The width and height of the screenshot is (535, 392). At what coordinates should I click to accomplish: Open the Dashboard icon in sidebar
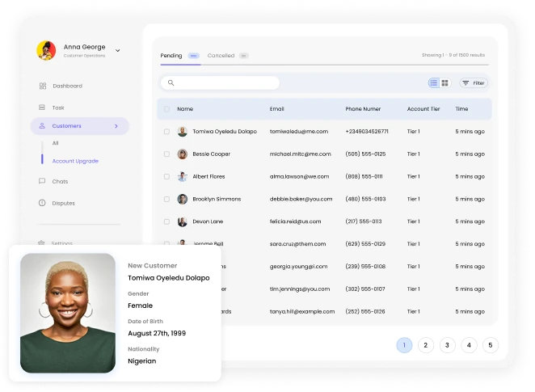click(43, 86)
